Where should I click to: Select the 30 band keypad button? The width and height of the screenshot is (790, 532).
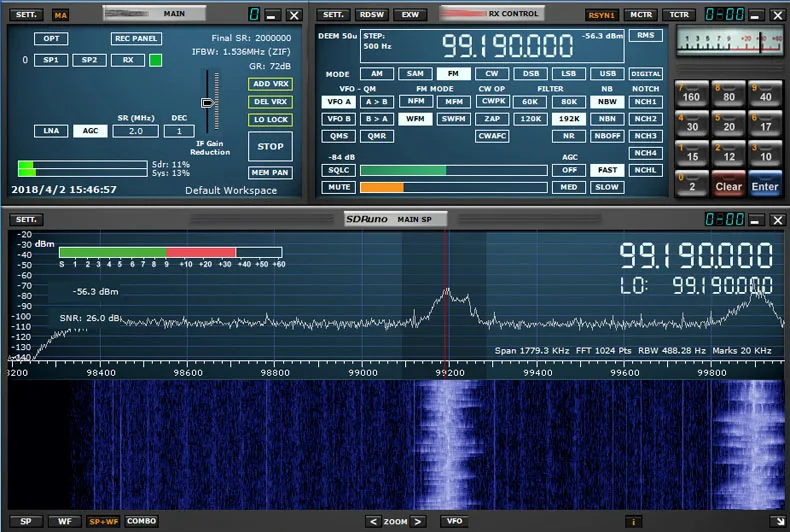coord(691,124)
